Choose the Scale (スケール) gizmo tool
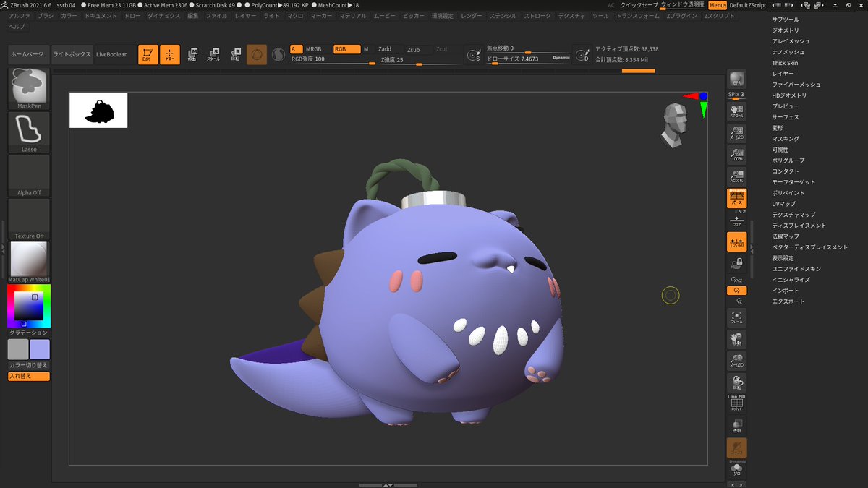The width and height of the screenshot is (868, 488). (x=213, y=54)
